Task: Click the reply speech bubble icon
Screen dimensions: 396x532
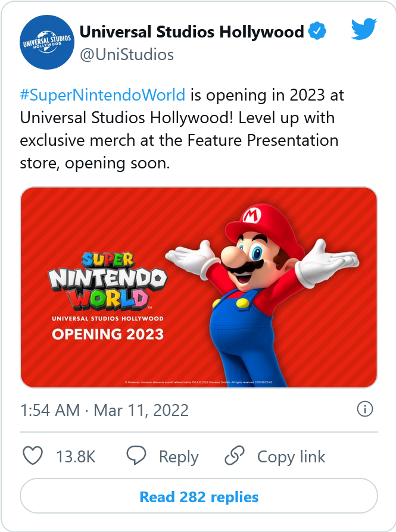Action: [136, 456]
